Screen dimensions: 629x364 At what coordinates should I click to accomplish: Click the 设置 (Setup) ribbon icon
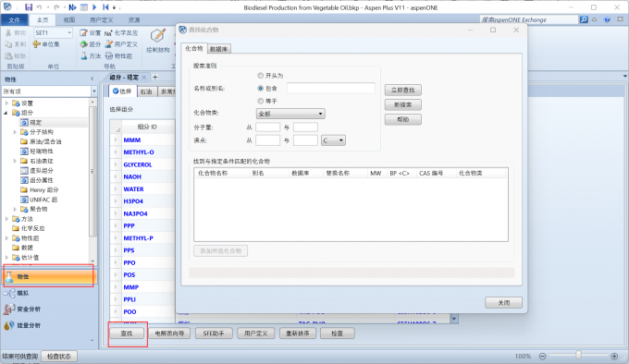83,33
